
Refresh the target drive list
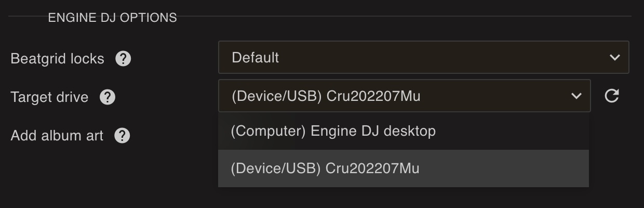(612, 96)
